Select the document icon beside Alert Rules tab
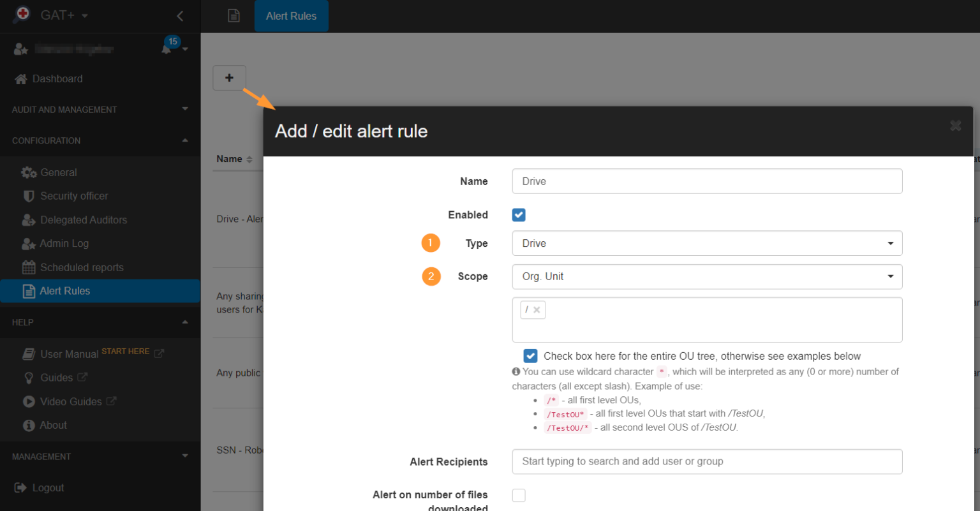Image resolution: width=980 pixels, height=511 pixels. coord(234,16)
